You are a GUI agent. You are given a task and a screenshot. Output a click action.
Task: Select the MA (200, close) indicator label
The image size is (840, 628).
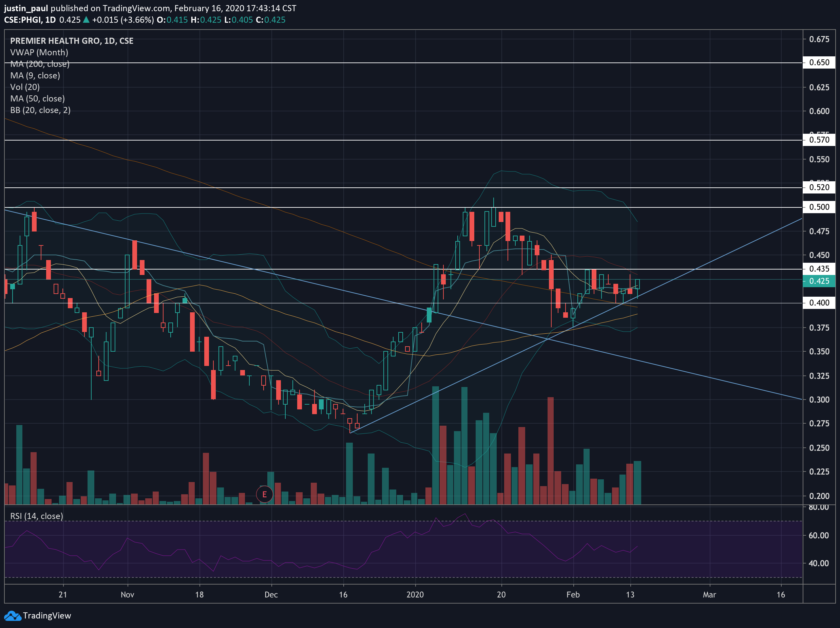click(40, 64)
